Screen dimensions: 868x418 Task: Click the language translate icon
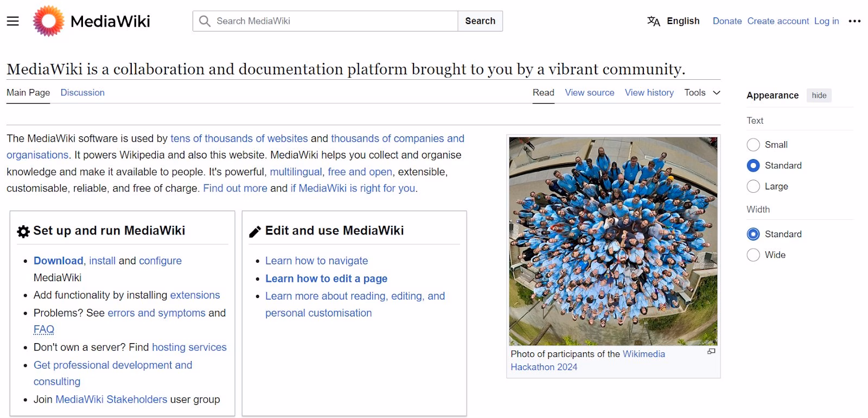[653, 21]
